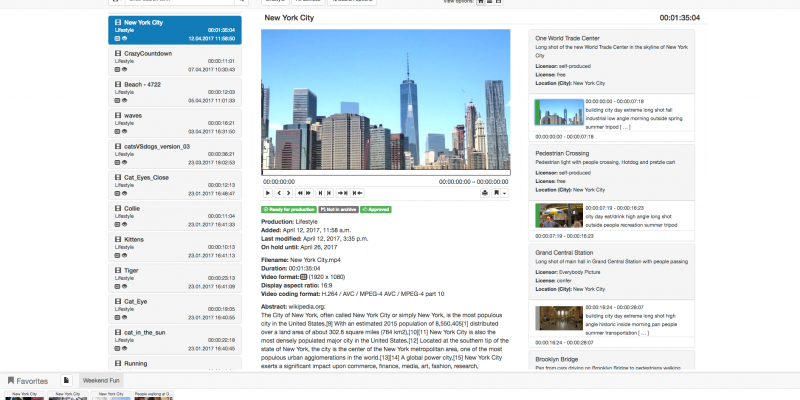Viewport: 800px width, 400px height.
Task: Open the CrazyCountdown clip
Action: pyautogui.click(x=175, y=61)
